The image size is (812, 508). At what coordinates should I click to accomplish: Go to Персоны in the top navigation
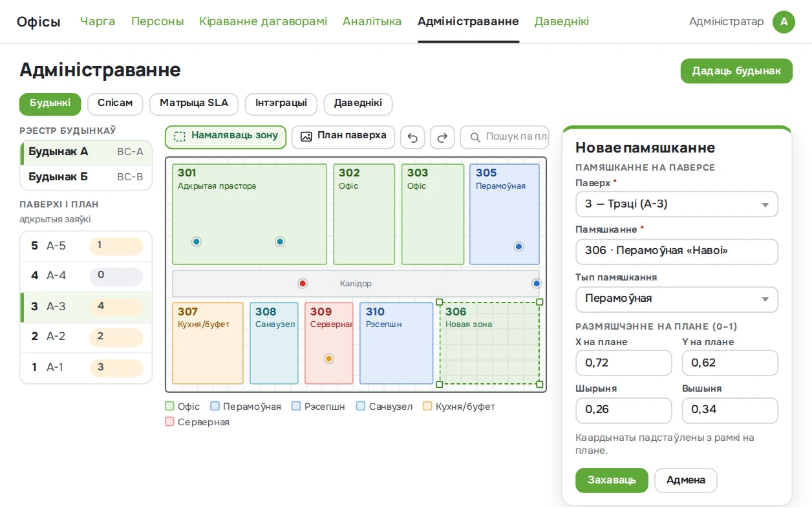[158, 21]
